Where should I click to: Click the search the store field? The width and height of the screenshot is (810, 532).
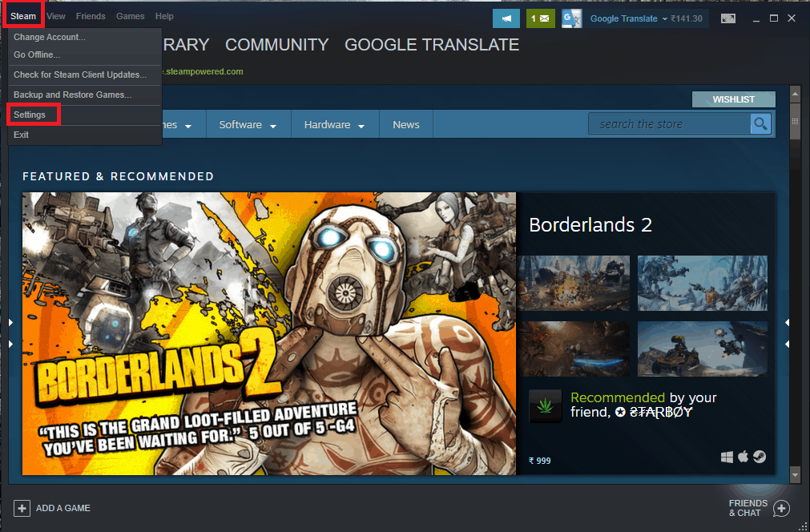[670, 124]
